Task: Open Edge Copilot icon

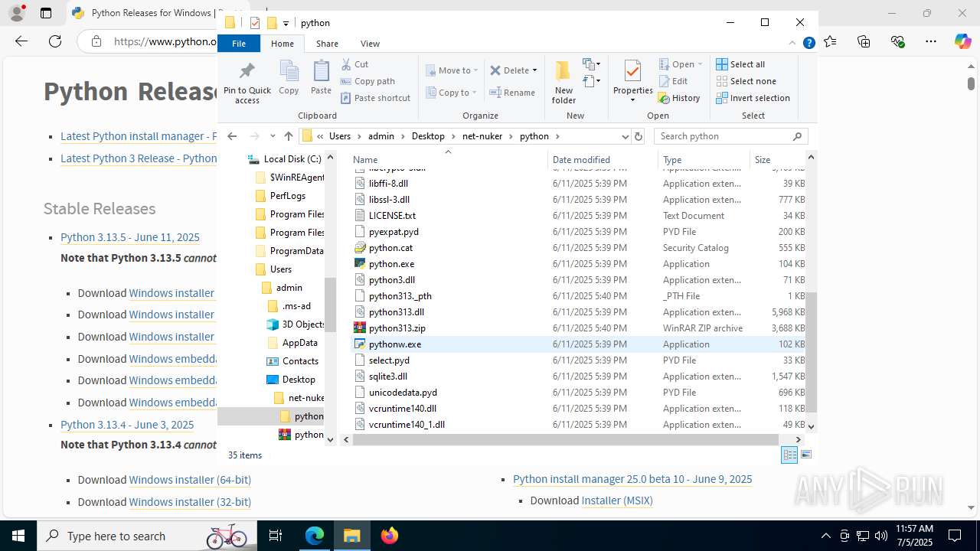Action: click(x=962, y=41)
